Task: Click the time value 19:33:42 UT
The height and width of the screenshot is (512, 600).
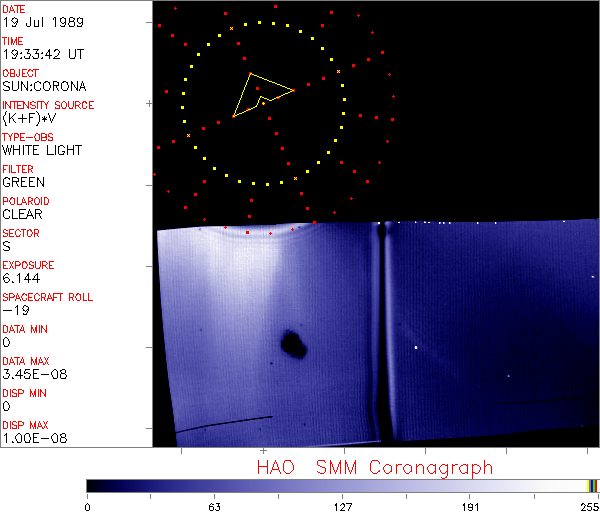Action: (x=42, y=54)
